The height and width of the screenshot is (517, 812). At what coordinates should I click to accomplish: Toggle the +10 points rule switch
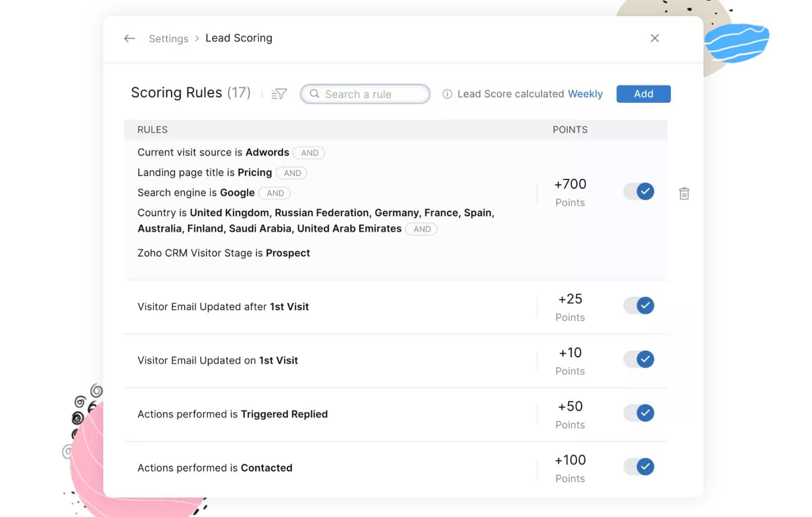pyautogui.click(x=639, y=359)
